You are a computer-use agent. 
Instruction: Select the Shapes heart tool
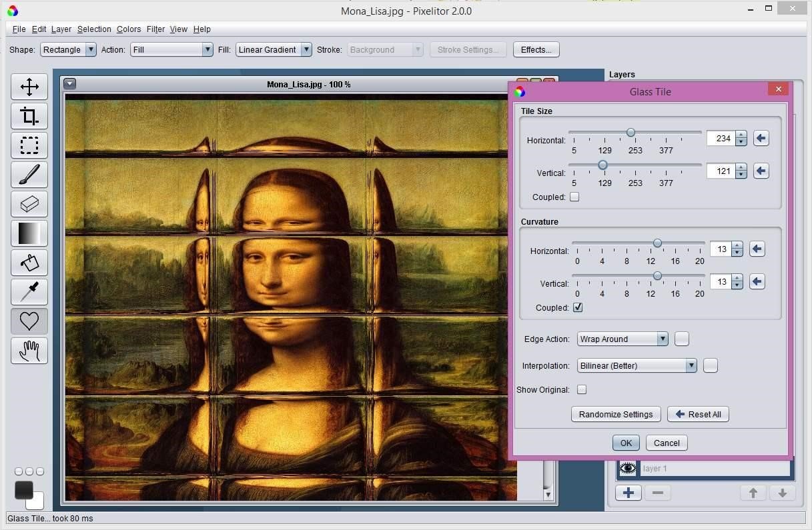[29, 321]
